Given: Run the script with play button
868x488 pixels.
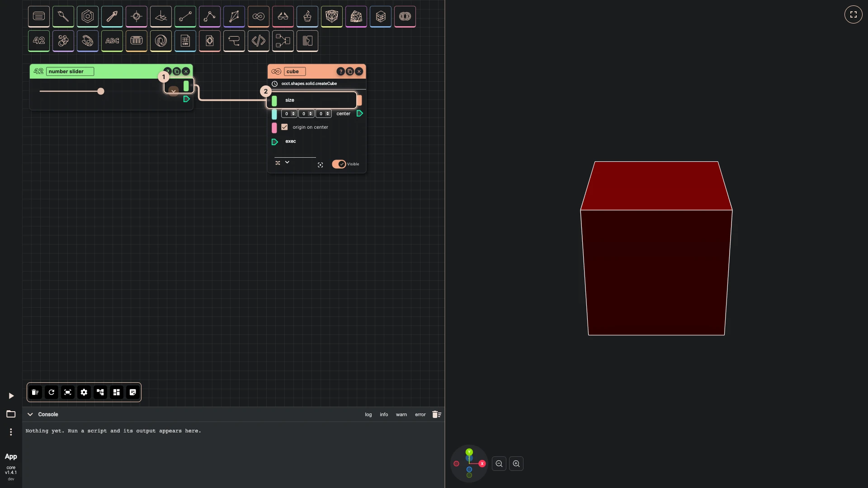Looking at the screenshot, I should [x=11, y=396].
